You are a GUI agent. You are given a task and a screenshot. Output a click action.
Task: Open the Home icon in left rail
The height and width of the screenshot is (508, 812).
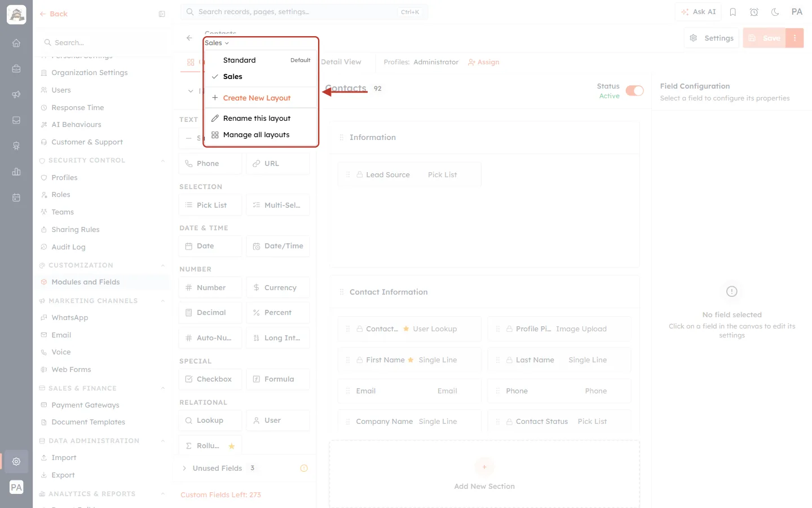point(16,43)
